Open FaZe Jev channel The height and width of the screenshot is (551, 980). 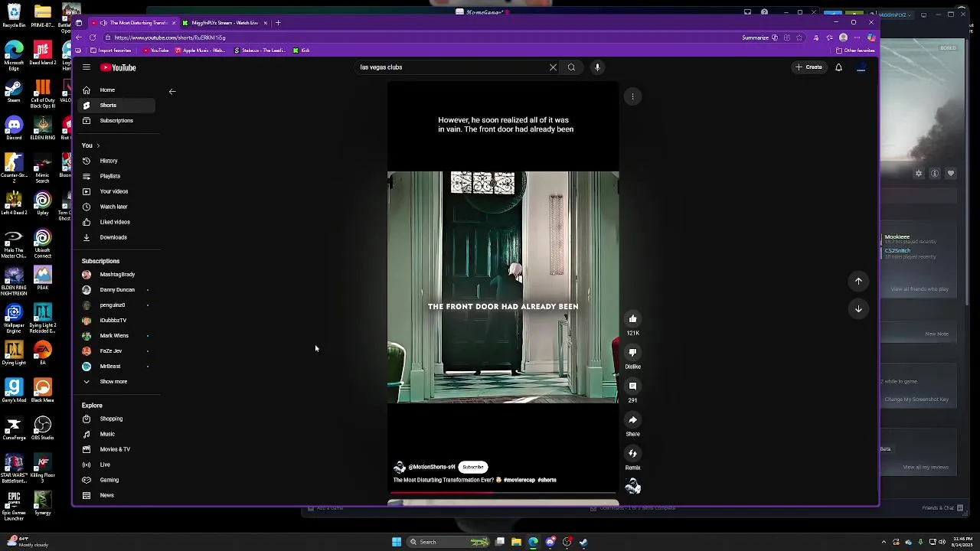[x=117, y=350]
